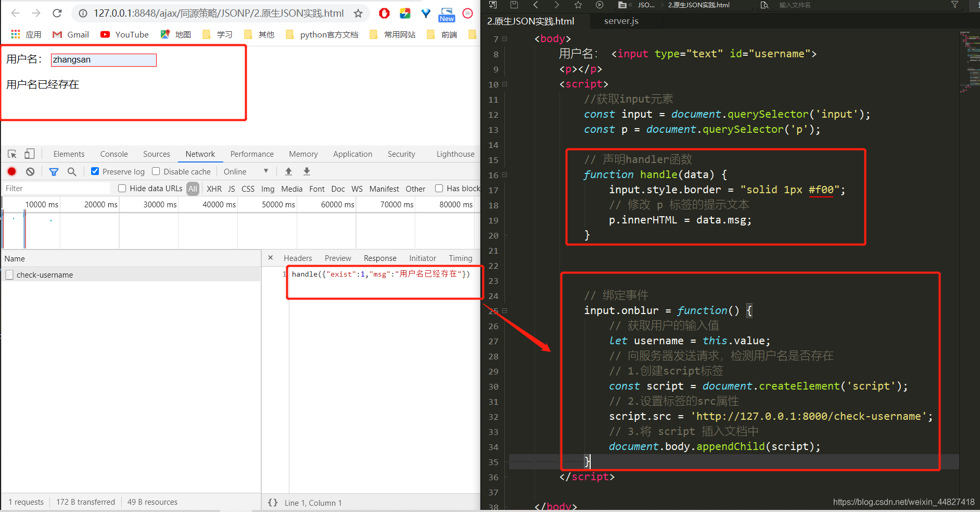Viewport: 980px width, 512px height.
Task: Click the editor navigate-back arrow
Action: (x=536, y=5)
